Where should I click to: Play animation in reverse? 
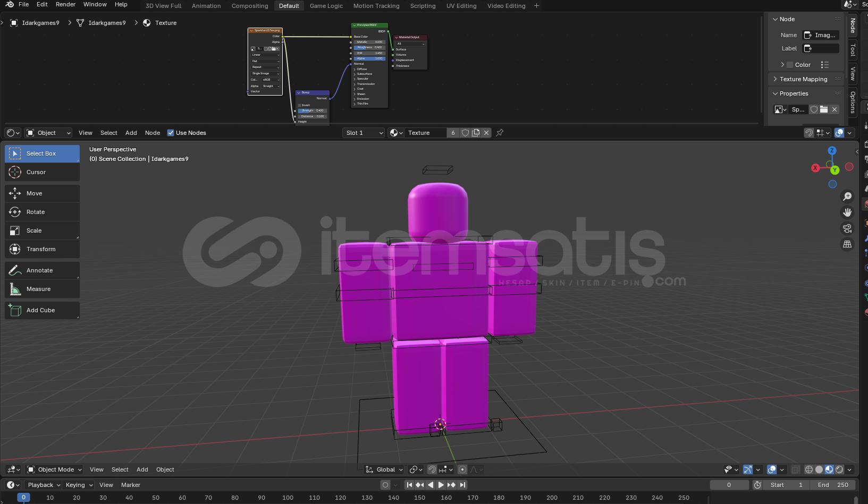(431, 485)
